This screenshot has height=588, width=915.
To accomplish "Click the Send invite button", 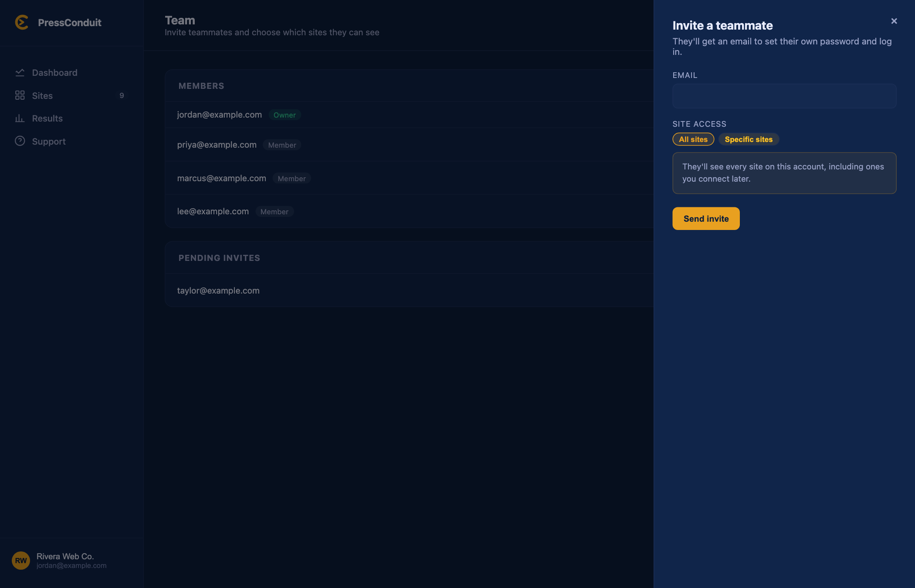I will click(x=706, y=219).
